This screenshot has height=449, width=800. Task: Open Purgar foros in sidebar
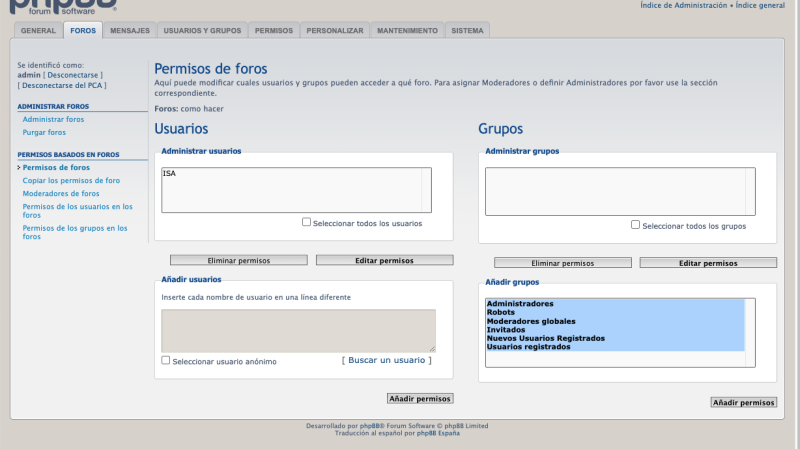pos(44,132)
